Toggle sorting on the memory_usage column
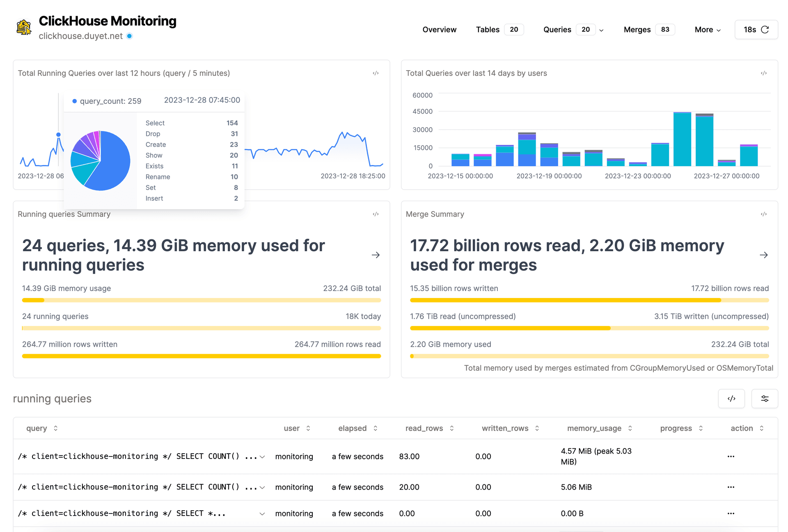 (x=629, y=428)
